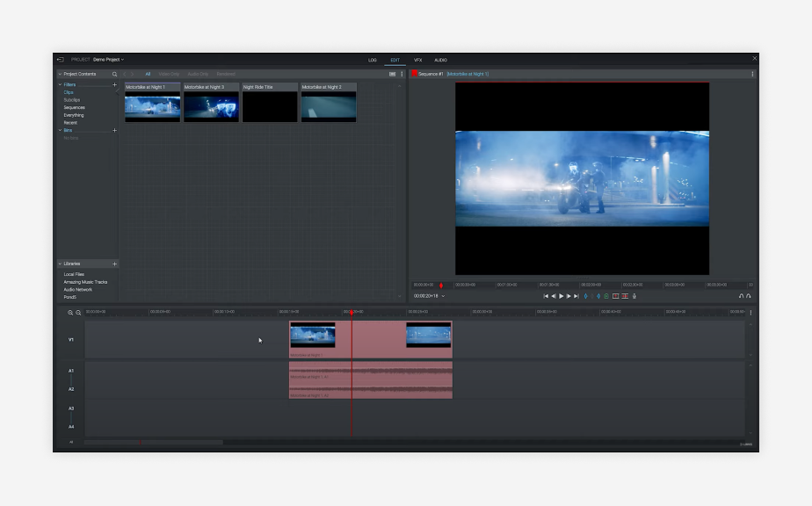Click the red record indicator beside Sequence #1

[414, 74]
